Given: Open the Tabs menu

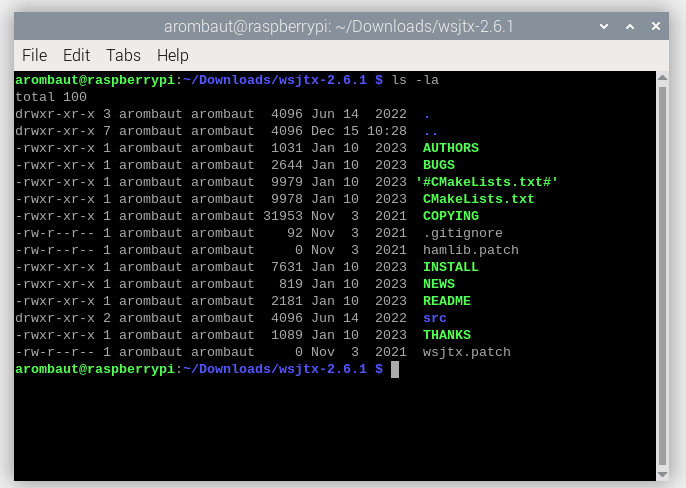Looking at the screenshot, I should click(123, 55).
